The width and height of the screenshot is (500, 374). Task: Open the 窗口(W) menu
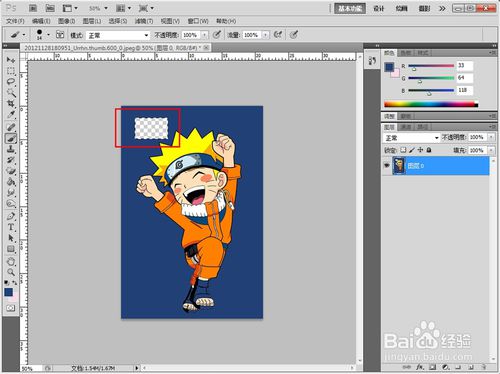[198, 21]
